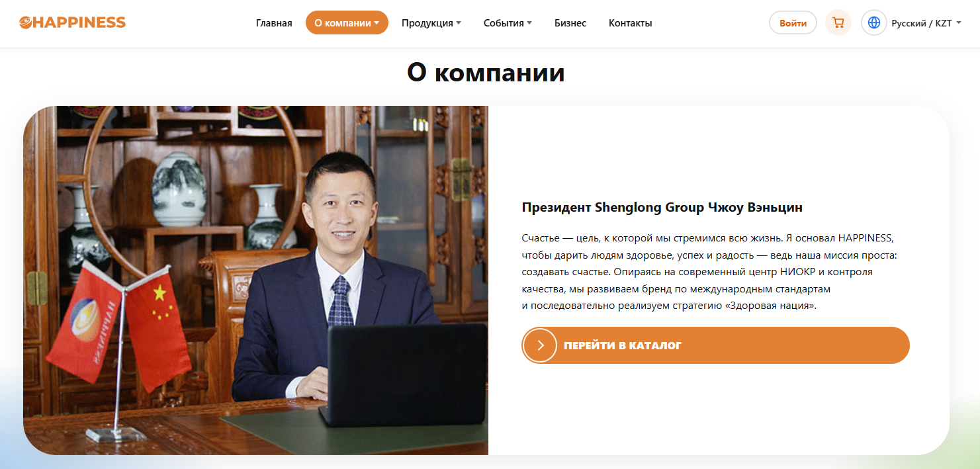Open the HAPPINESS logo home link

[72, 22]
